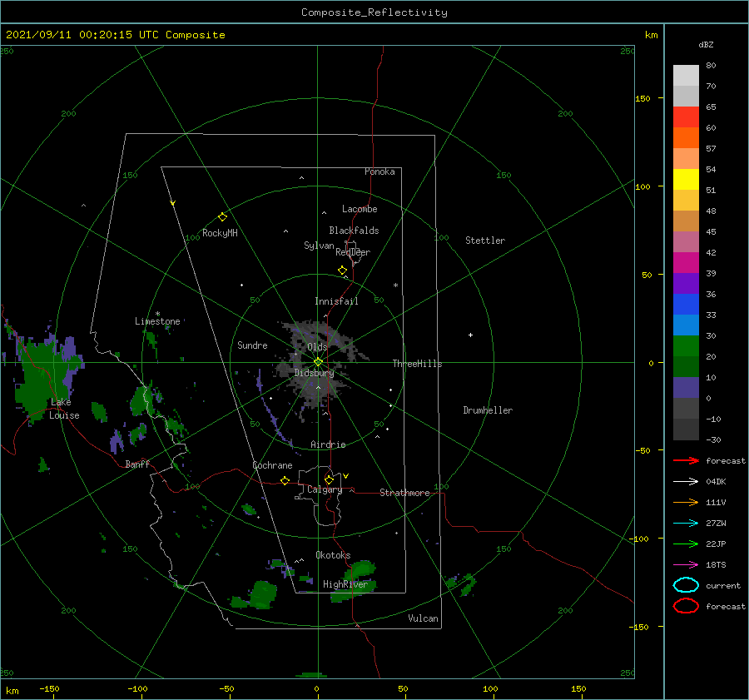Click the Blackfalds town label
Viewport: 749px width, 700px height.
pyautogui.click(x=354, y=231)
